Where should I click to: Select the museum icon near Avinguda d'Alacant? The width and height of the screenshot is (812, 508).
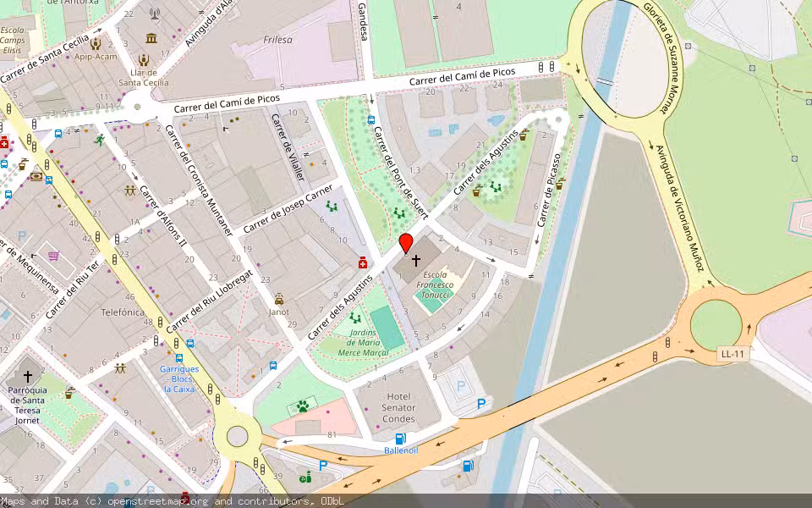coord(151,38)
